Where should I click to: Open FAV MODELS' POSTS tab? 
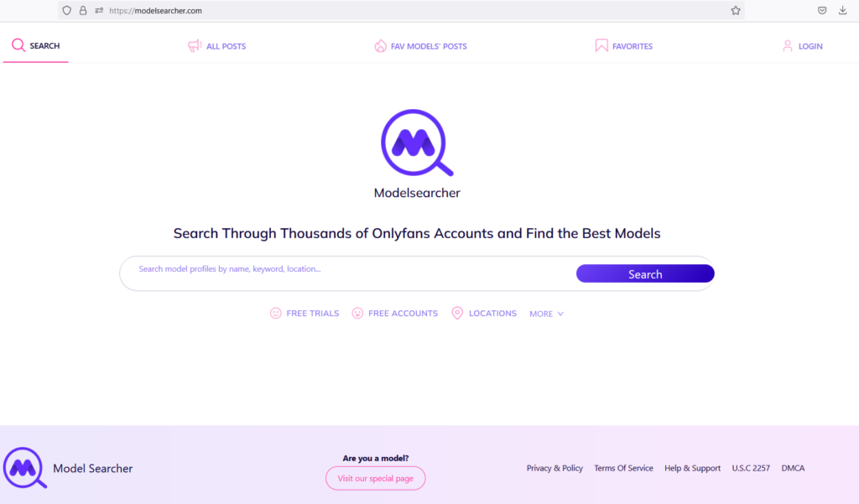pyautogui.click(x=421, y=46)
